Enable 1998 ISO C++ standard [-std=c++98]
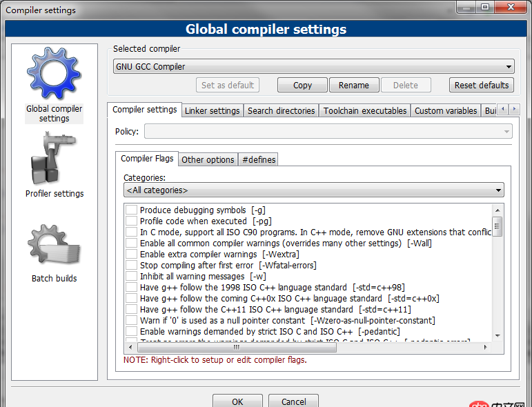Image resolution: width=532 pixels, height=407 pixels. [131, 287]
